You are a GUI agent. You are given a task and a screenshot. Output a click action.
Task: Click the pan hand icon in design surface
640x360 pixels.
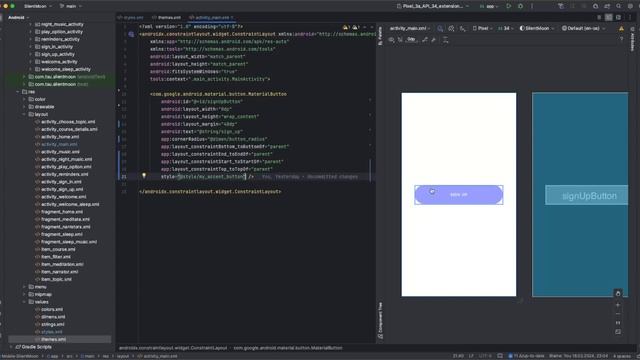click(x=618, y=293)
